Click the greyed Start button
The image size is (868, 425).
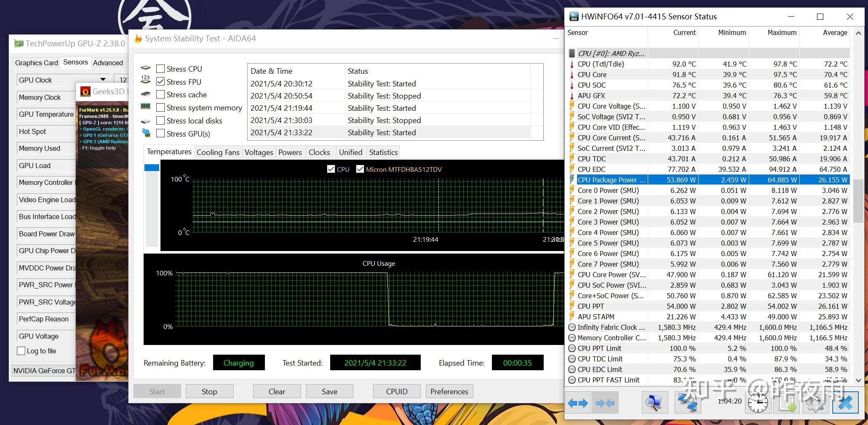[x=157, y=391]
